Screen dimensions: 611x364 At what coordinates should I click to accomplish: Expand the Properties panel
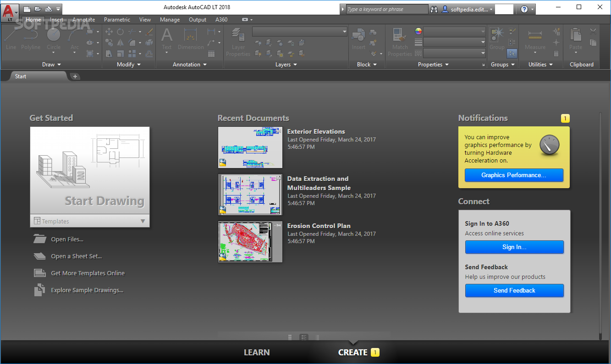433,65
